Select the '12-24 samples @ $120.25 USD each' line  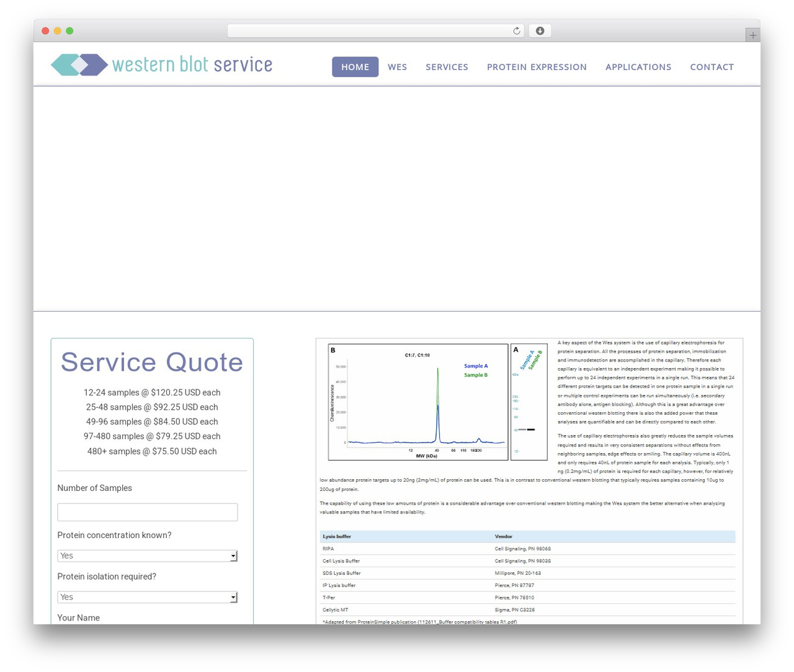pos(152,392)
